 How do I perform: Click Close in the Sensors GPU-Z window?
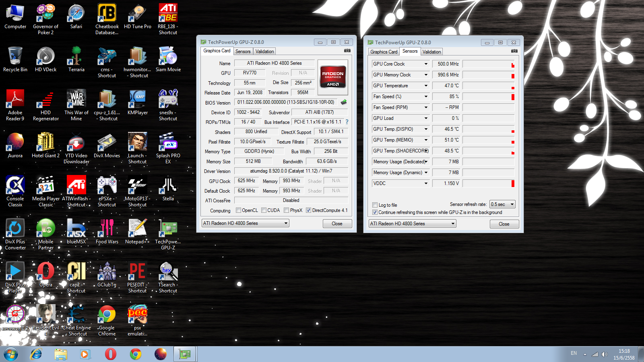(x=504, y=224)
